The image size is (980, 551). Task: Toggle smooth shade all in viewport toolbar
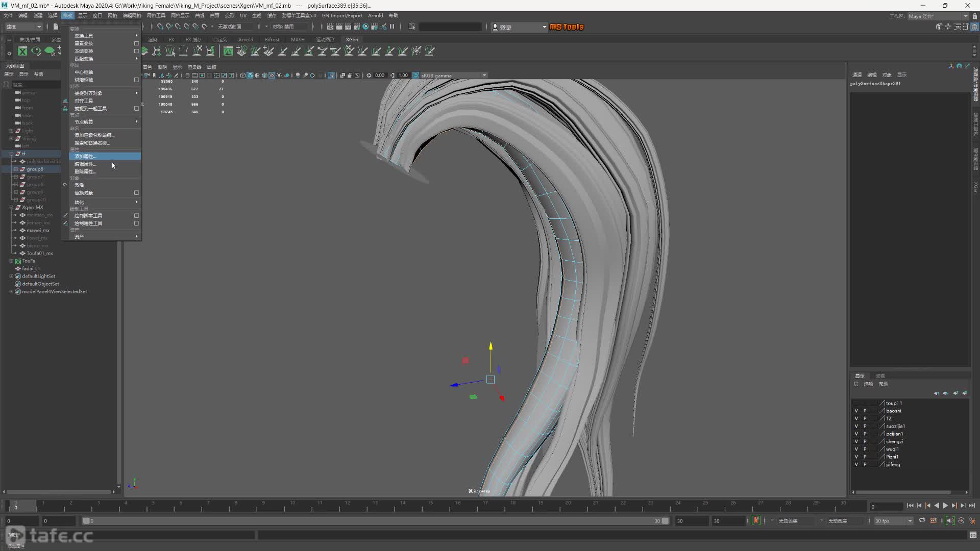pos(250,76)
